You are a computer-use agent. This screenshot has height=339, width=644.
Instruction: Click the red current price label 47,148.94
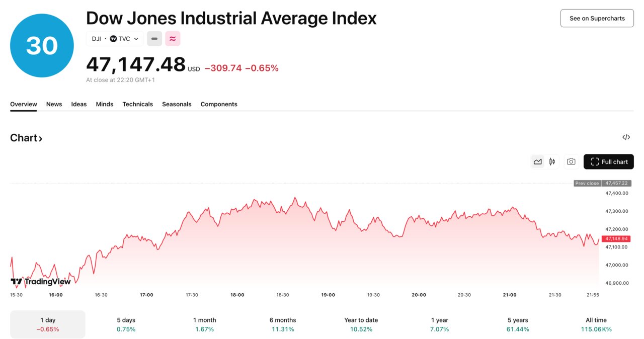(x=616, y=238)
